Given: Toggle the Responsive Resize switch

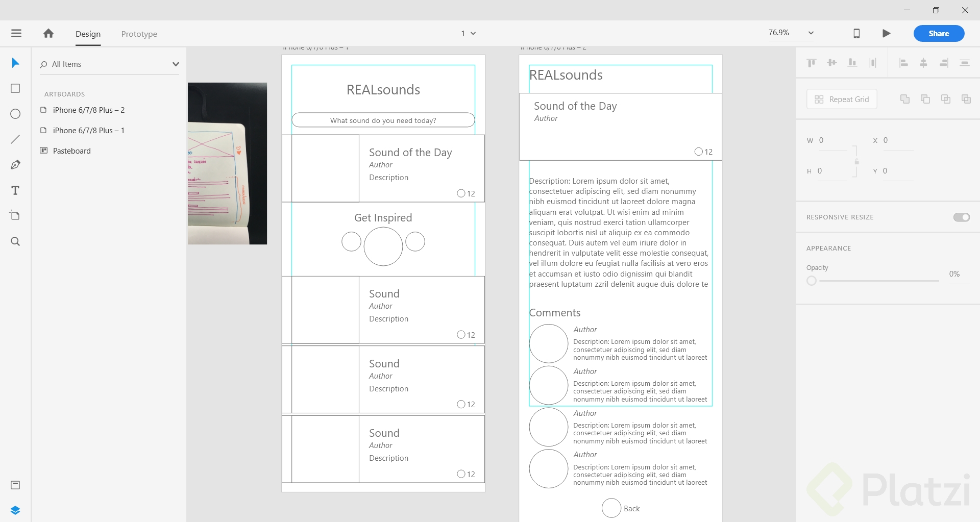Looking at the screenshot, I should (x=962, y=217).
